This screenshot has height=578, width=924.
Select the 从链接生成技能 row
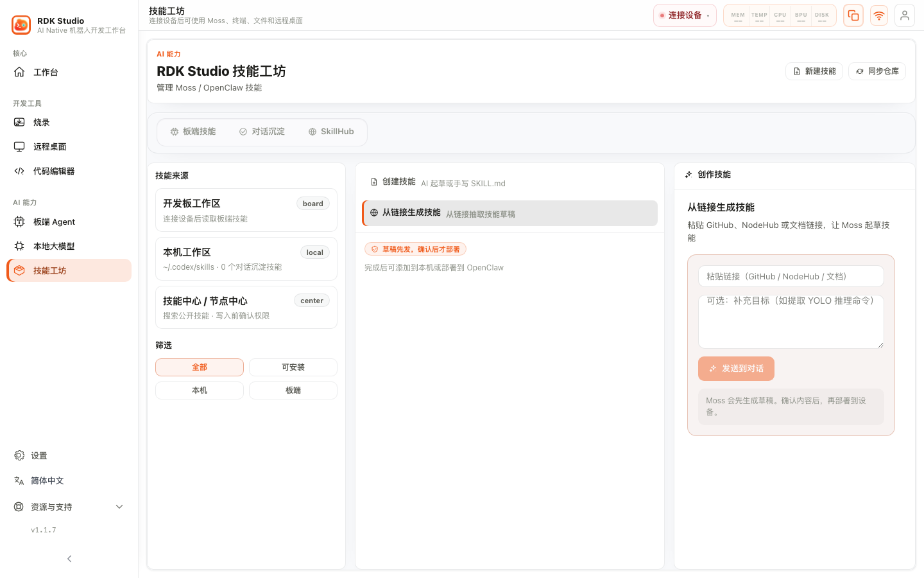509,213
